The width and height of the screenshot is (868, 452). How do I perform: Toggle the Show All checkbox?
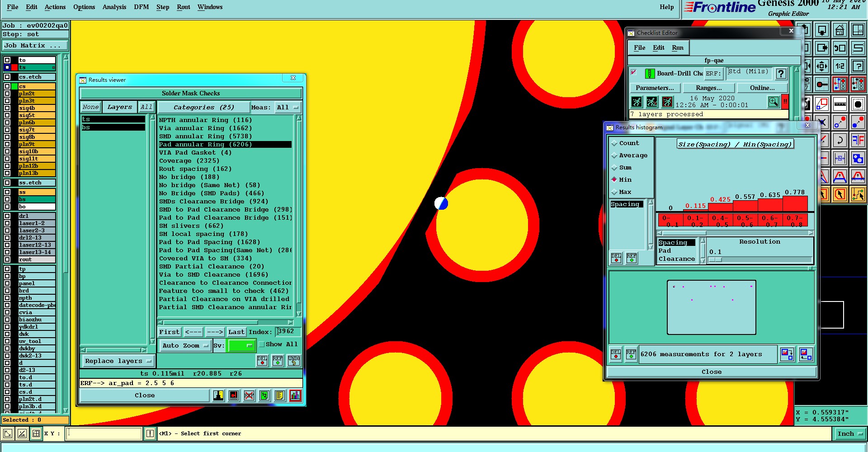point(261,344)
